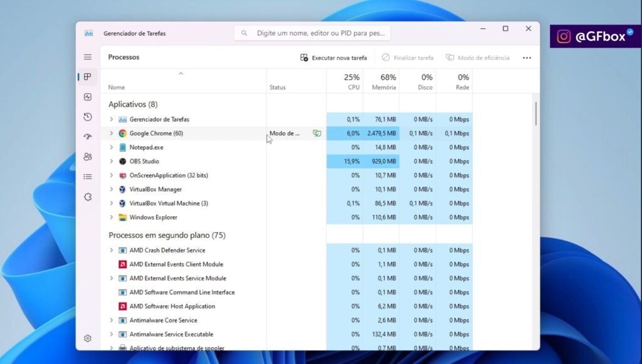The image size is (642, 364).
Task: Click Aplicativos (8) group heading
Action: coord(133,104)
